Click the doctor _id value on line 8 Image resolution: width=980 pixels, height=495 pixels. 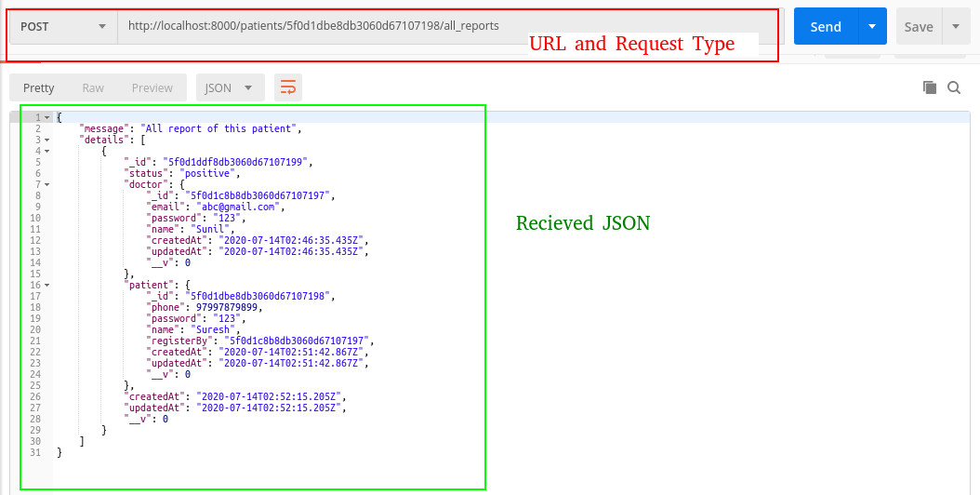pyautogui.click(x=258, y=195)
